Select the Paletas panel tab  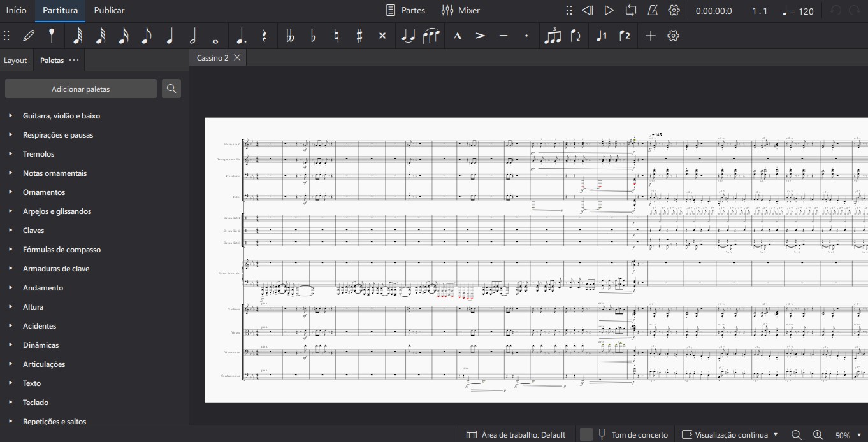pos(52,61)
